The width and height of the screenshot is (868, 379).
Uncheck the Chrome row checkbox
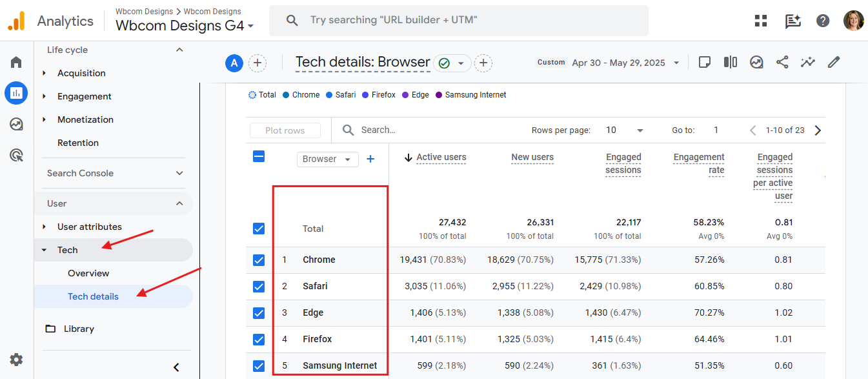coord(258,260)
